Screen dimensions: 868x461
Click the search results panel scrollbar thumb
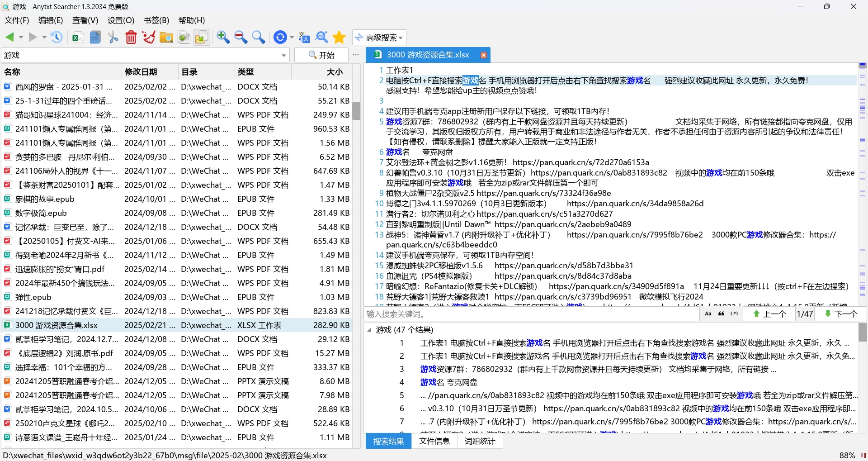pos(863,333)
